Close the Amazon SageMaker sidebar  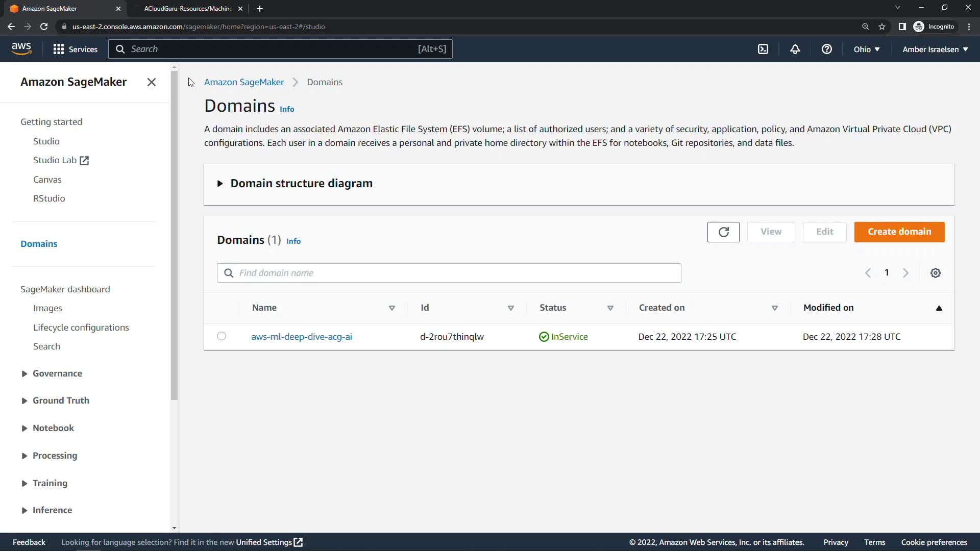coord(152,82)
